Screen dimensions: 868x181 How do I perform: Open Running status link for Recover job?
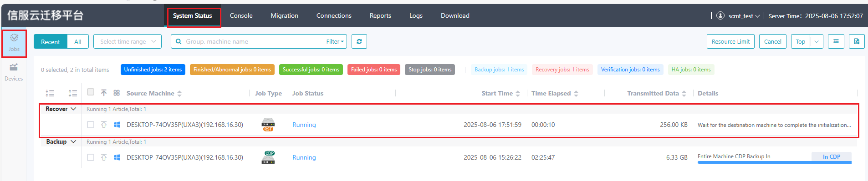point(304,125)
